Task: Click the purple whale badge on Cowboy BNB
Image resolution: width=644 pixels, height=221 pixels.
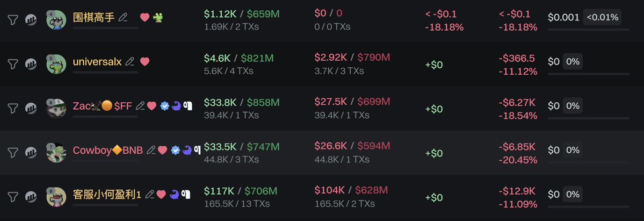Action: point(186,150)
